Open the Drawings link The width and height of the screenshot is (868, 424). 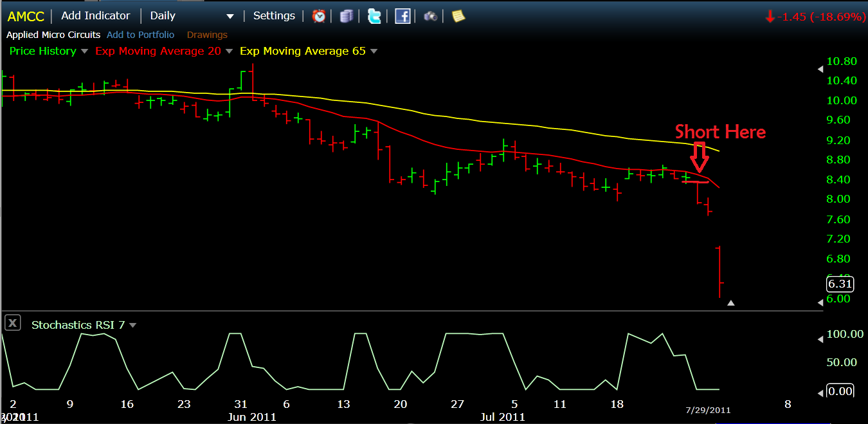point(207,35)
